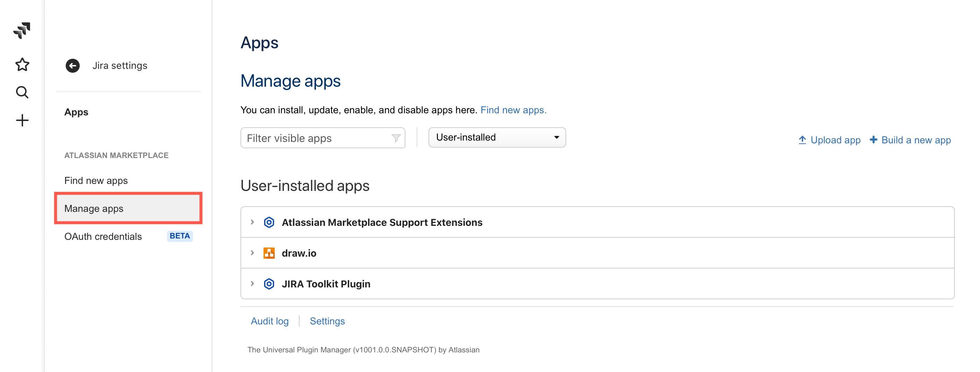
Task: Expand the draw.io app entry
Action: point(252,253)
